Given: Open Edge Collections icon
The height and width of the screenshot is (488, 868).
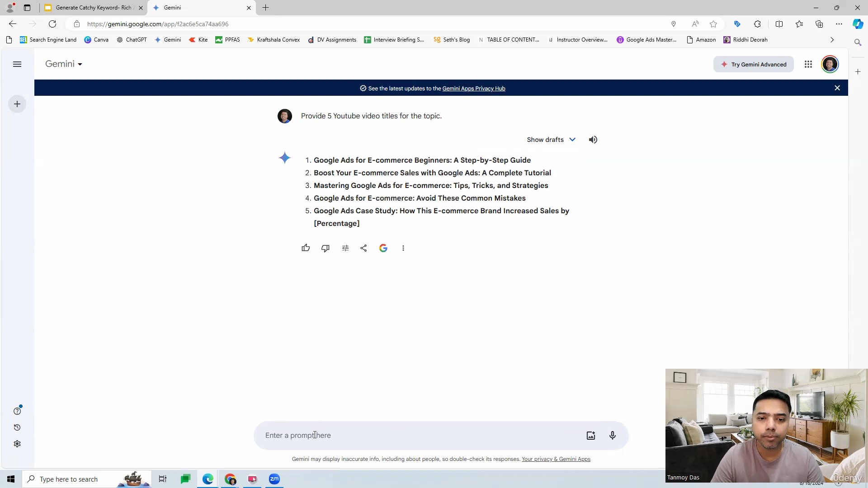Looking at the screenshot, I should click(819, 24).
